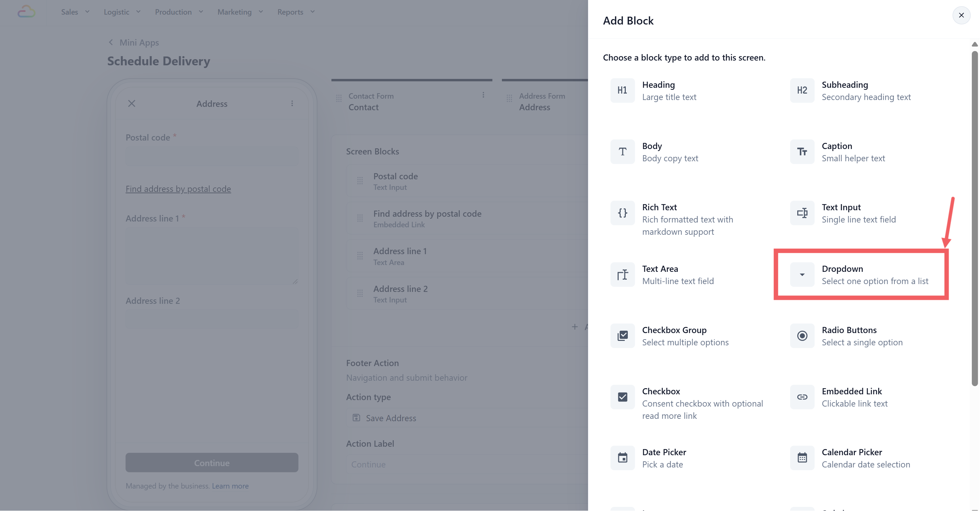The image size is (980, 511).
Task: Select the Checkbox Group block icon
Action: (622, 336)
